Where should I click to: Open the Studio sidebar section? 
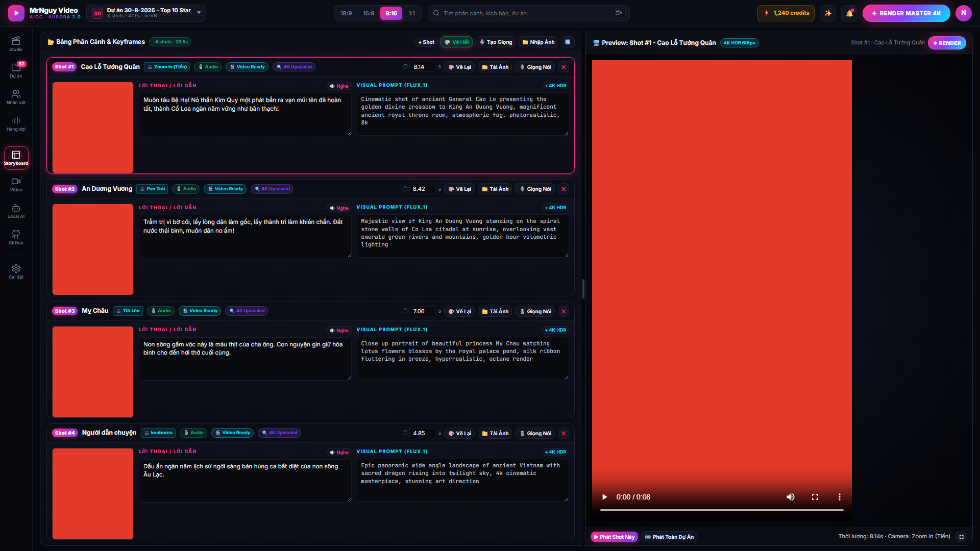[x=16, y=44]
